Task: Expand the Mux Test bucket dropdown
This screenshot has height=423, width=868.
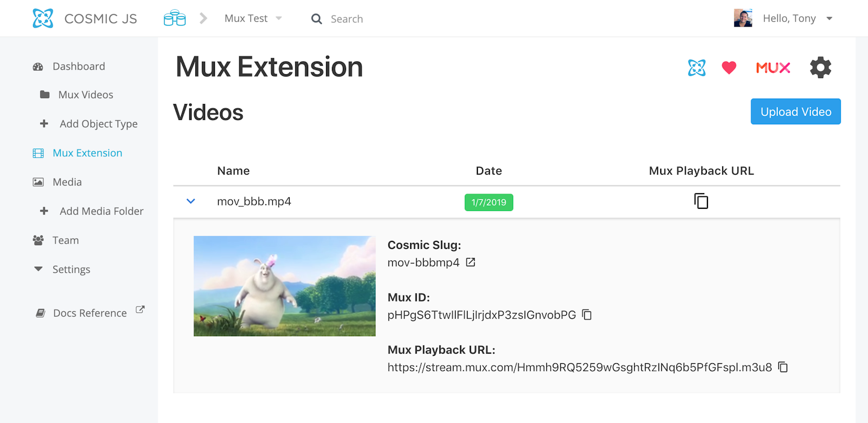Action: (279, 18)
